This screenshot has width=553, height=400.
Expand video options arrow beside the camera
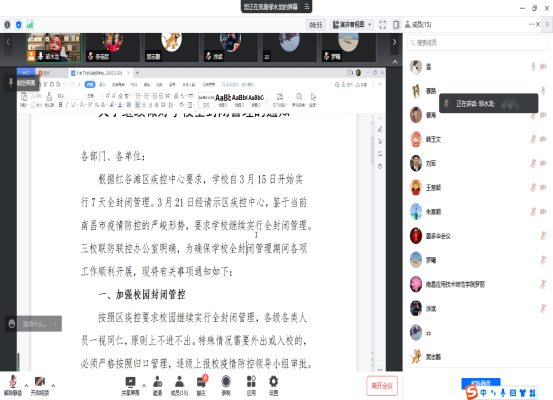click(x=53, y=385)
